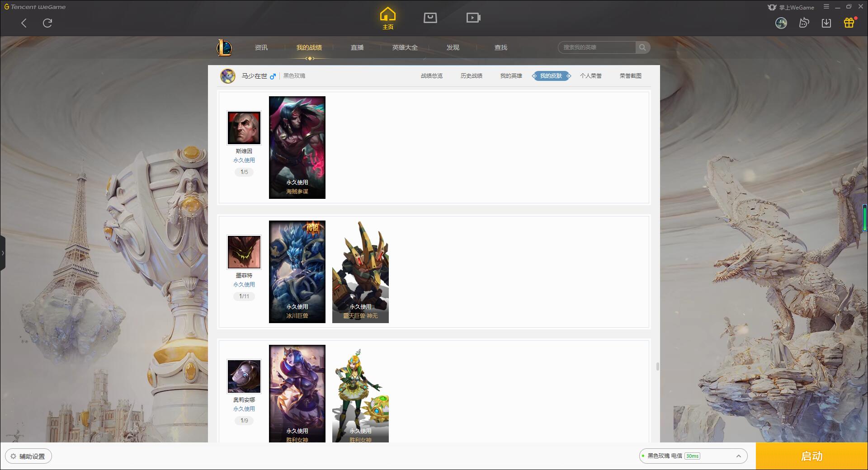Click the search magnifier button

642,47
